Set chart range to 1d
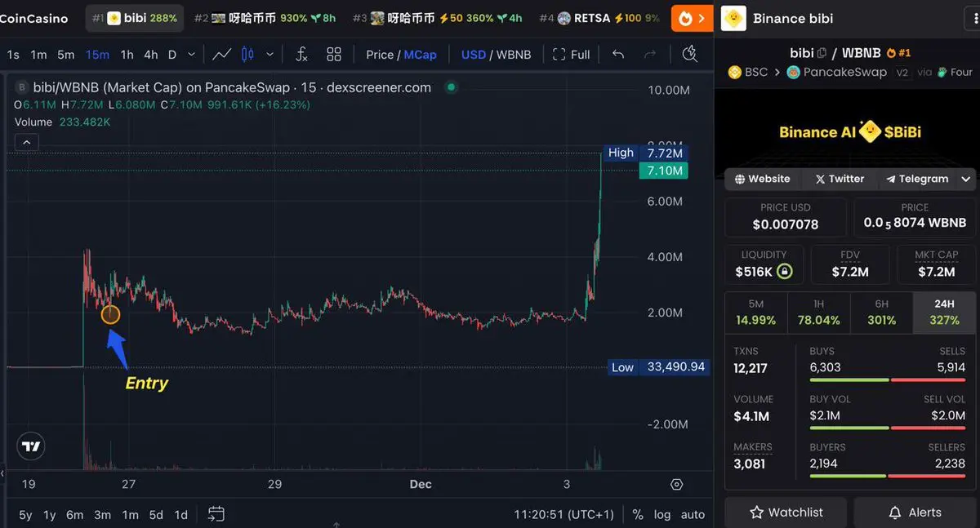The image size is (980, 528). [x=181, y=515]
